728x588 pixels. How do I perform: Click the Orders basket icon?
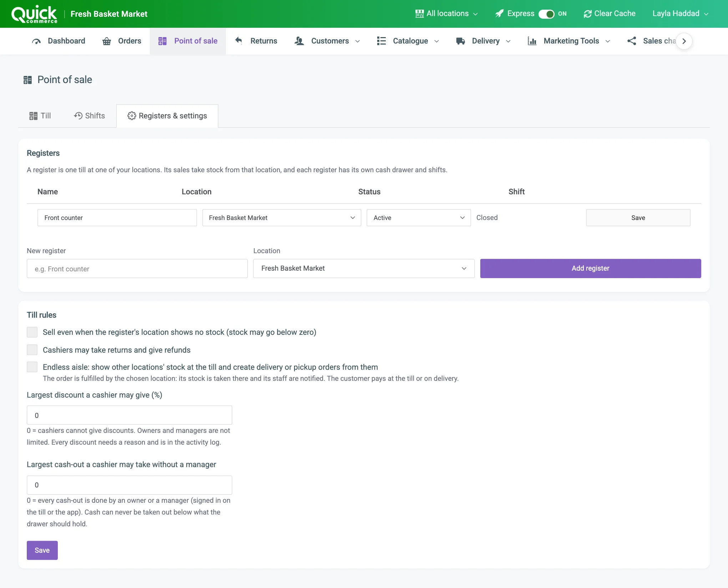[x=107, y=41]
